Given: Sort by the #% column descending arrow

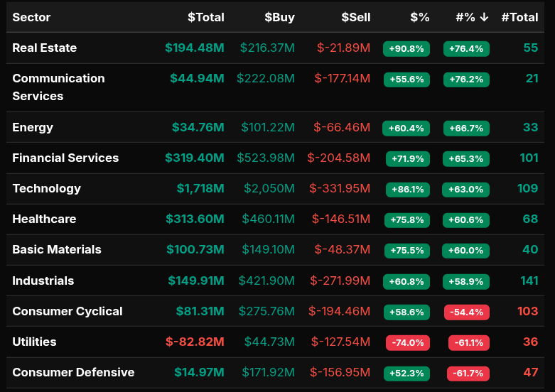Looking at the screenshot, I should pyautogui.click(x=484, y=17).
